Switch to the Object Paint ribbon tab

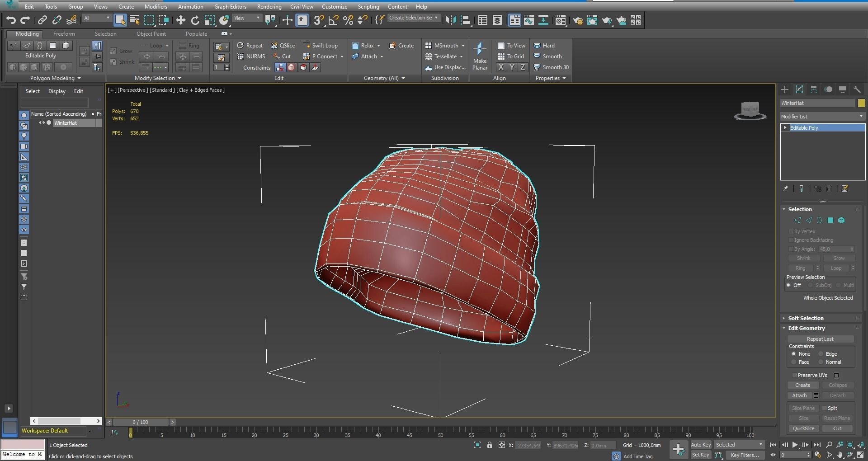151,34
